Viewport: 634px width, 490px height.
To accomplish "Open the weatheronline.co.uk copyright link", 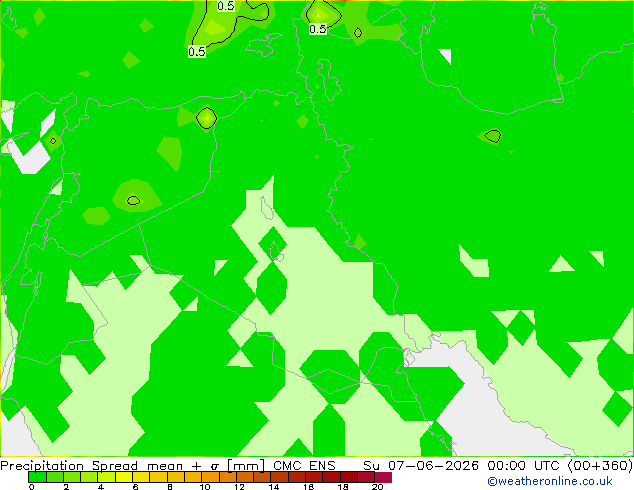I will 550,481.
